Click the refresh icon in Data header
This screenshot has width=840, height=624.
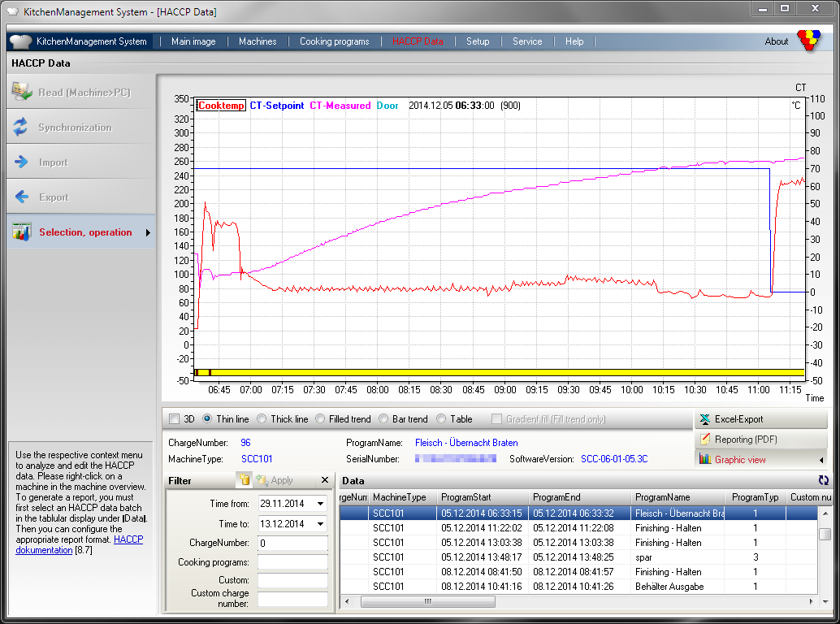click(x=824, y=481)
